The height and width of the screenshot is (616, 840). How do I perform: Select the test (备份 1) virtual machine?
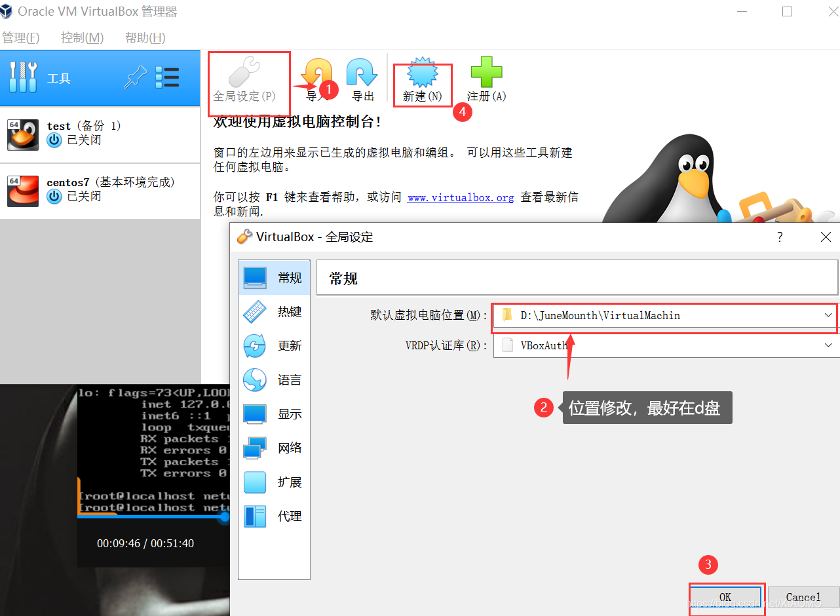click(x=100, y=135)
